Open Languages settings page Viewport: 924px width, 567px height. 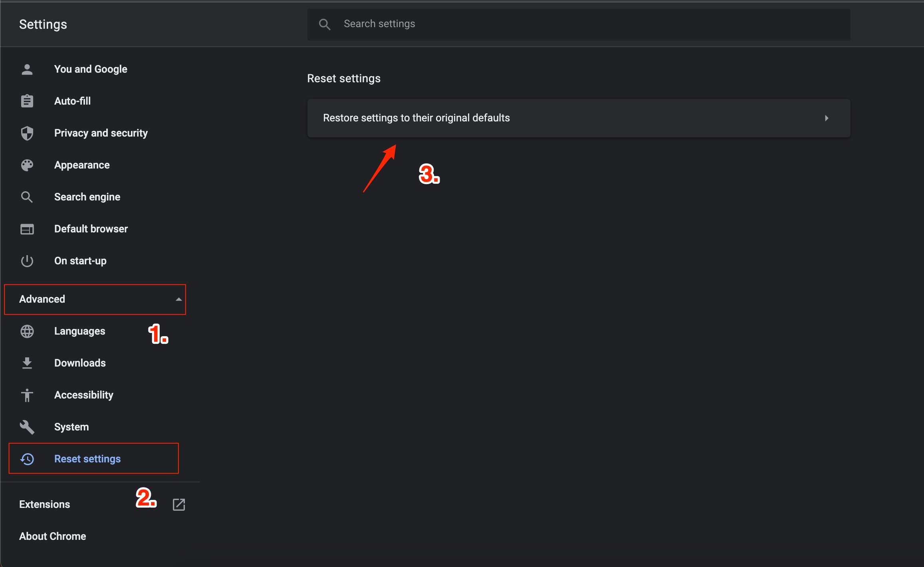80,331
